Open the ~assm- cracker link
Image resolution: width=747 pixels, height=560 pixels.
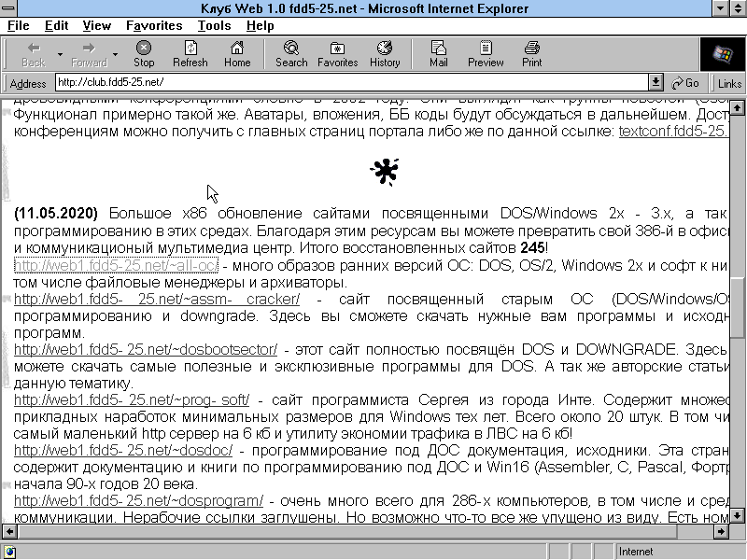pyautogui.click(x=157, y=299)
